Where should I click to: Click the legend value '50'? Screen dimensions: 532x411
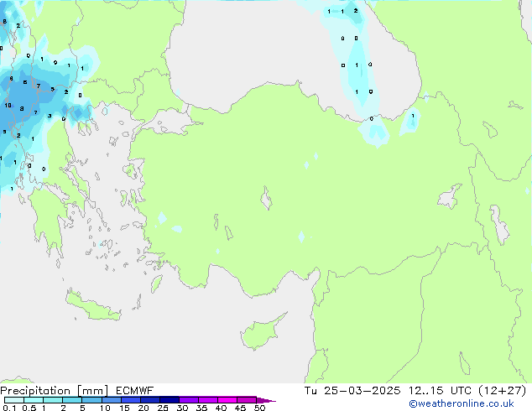[259, 408]
